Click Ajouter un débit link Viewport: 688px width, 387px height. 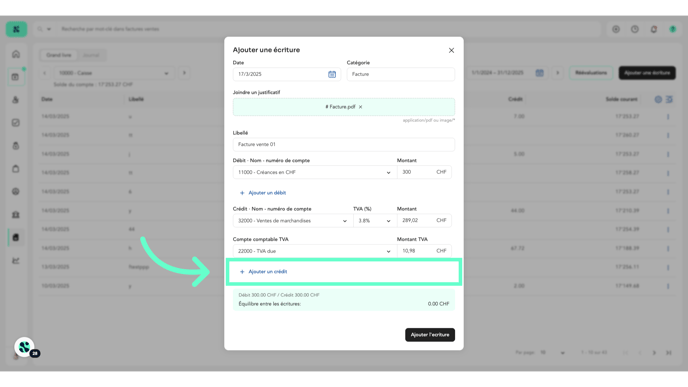263,193
